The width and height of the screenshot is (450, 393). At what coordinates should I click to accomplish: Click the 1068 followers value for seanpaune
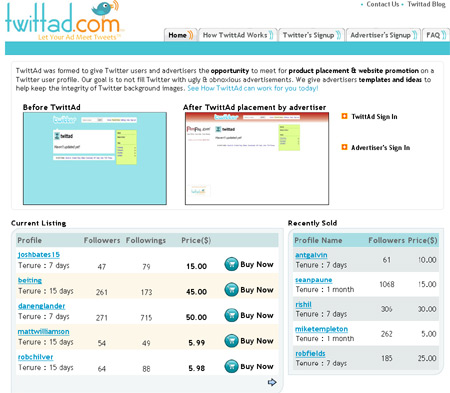point(387,284)
